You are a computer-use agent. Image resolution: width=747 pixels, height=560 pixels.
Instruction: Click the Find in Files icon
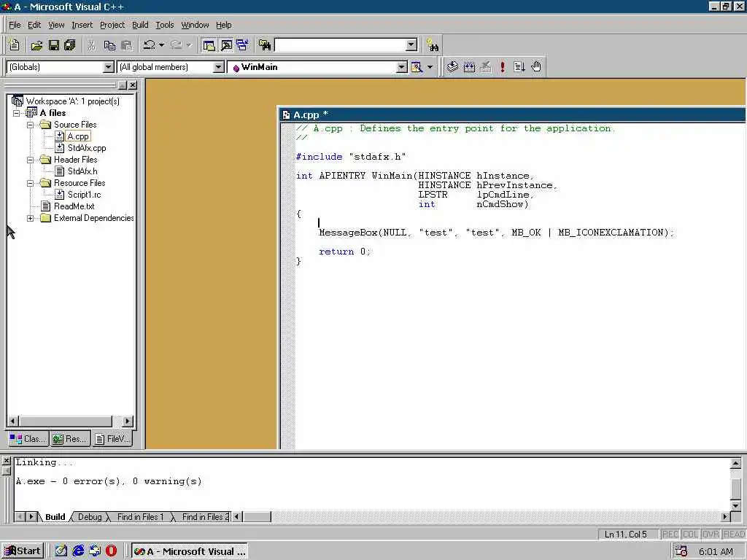265,45
